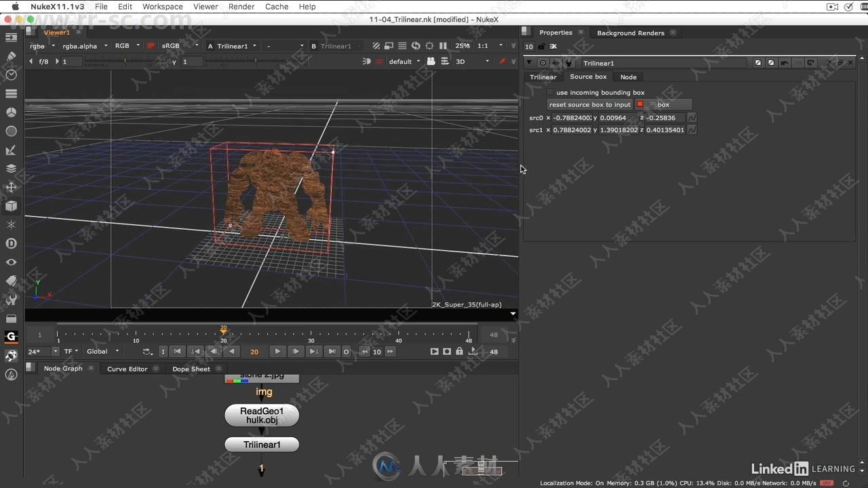Open the Keyer nodes icon
The height and width of the screenshot is (488, 868).
click(x=11, y=150)
